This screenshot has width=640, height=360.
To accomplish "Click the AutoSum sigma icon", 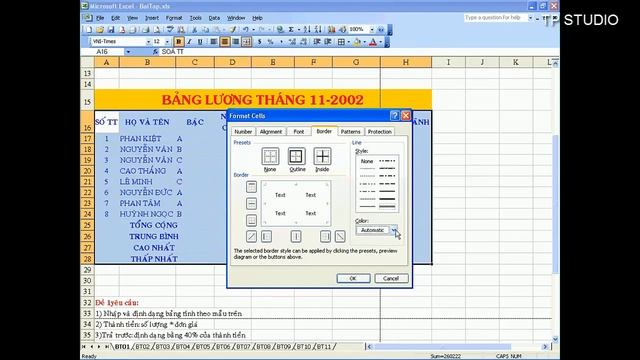I will (291, 30).
